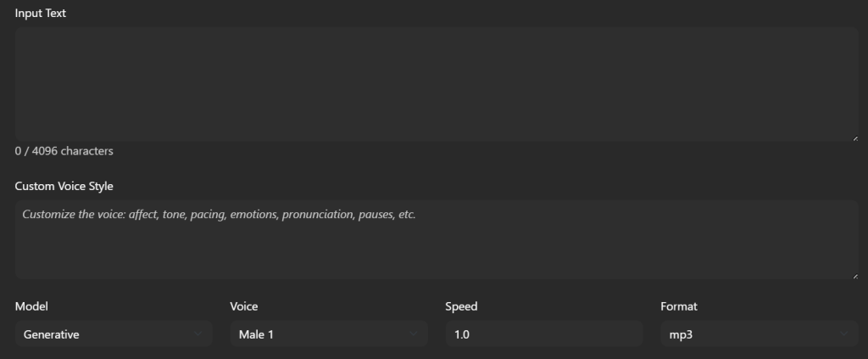This screenshot has width=868, height=359.
Task: Click the voice style placeholder hint text
Action: [219, 215]
